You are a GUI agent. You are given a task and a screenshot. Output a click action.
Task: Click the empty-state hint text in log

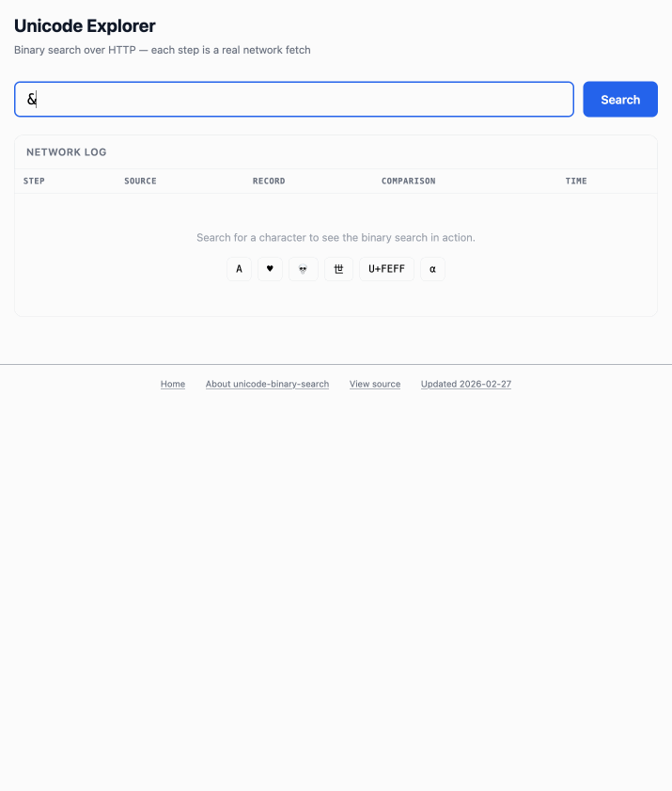336,238
